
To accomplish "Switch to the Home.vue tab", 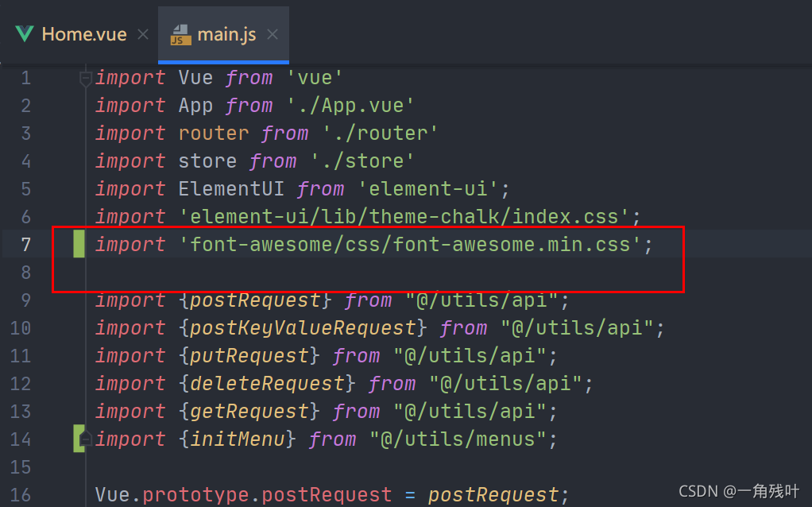I will [84, 34].
